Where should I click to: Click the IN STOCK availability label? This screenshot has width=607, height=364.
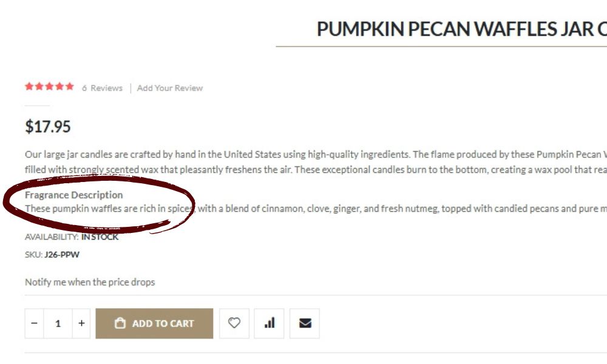pyautogui.click(x=100, y=237)
